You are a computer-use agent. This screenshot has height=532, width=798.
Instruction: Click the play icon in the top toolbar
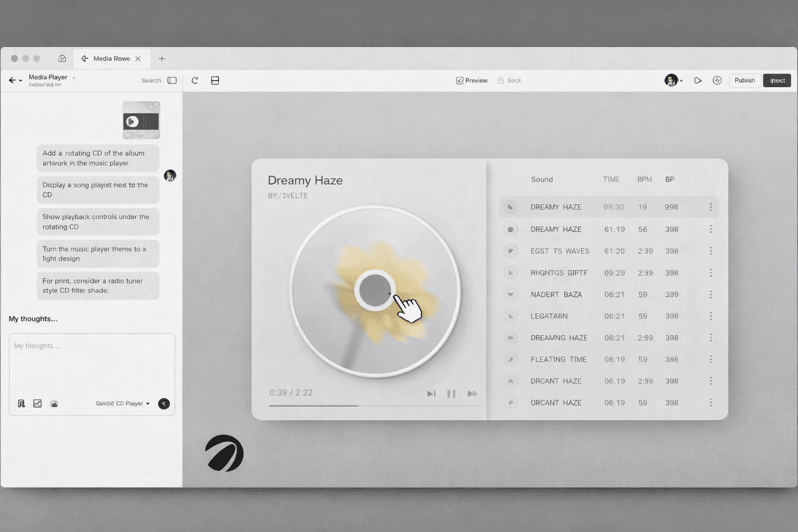[x=698, y=81]
